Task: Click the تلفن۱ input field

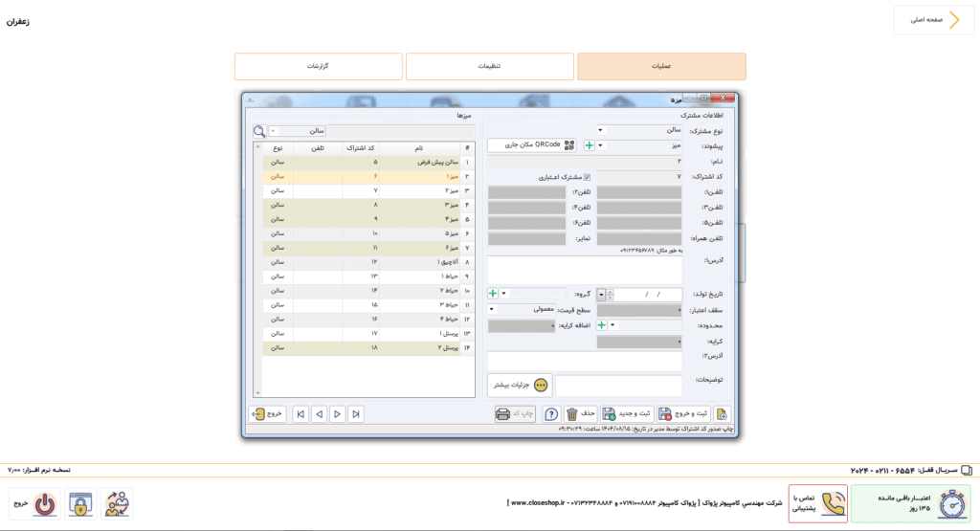Action: click(x=639, y=192)
